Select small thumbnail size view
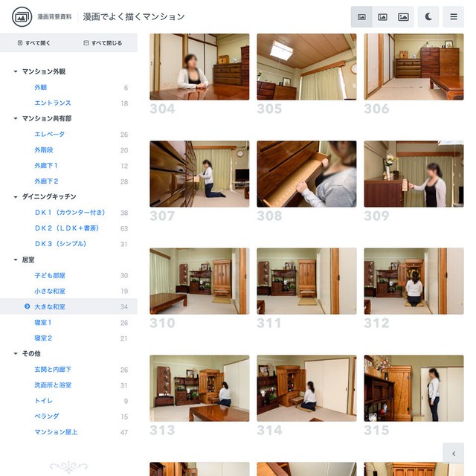This screenshot has height=476, width=476. [x=361, y=16]
